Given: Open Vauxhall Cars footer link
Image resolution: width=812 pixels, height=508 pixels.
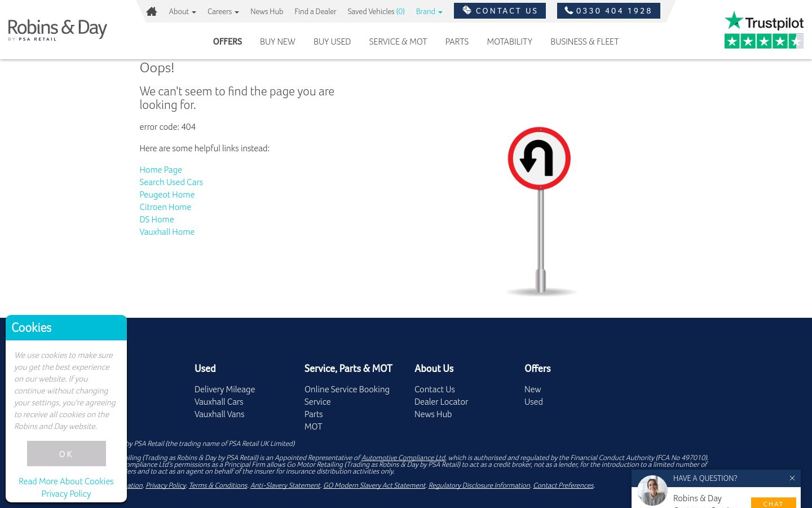Looking at the screenshot, I should click(219, 402).
